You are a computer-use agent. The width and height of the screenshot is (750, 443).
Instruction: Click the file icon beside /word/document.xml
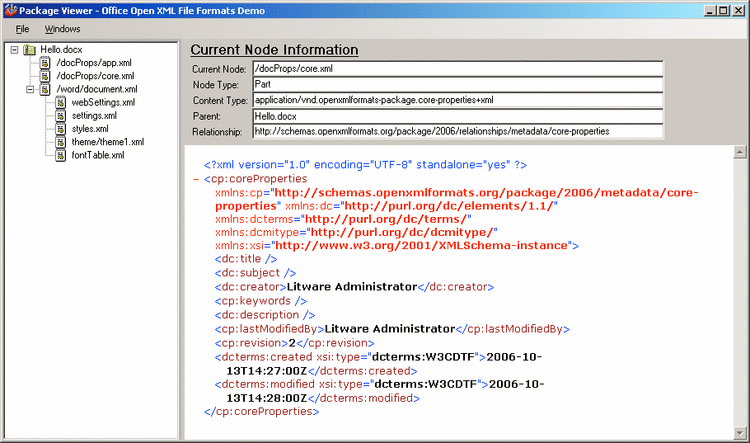click(44, 89)
